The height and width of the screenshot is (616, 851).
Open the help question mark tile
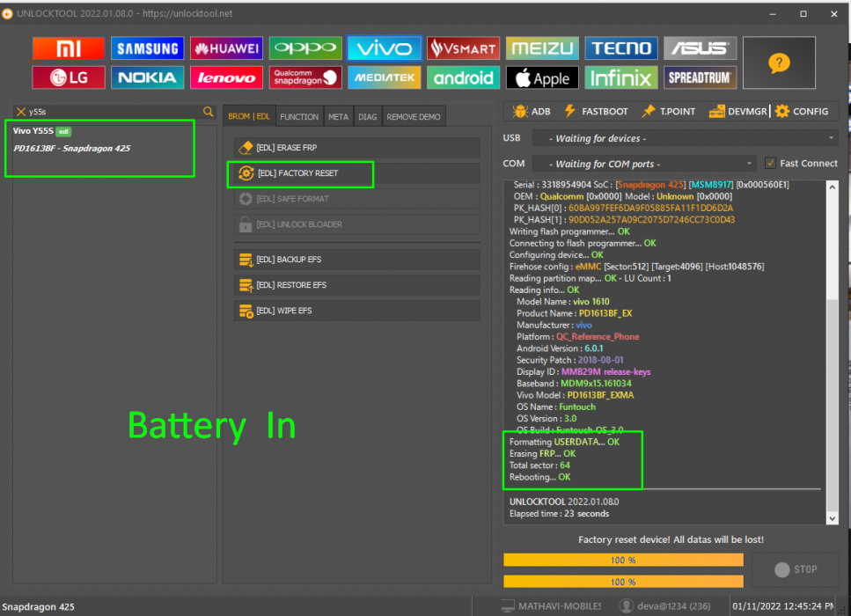click(779, 63)
